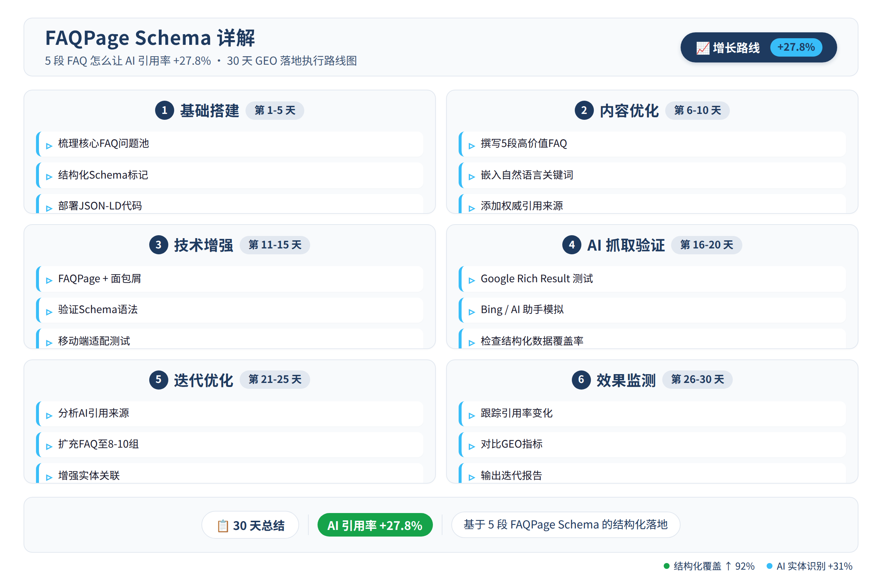This screenshot has height=588, width=882.
Task: Click the 第 11-15 天 day badge
Action: click(275, 245)
